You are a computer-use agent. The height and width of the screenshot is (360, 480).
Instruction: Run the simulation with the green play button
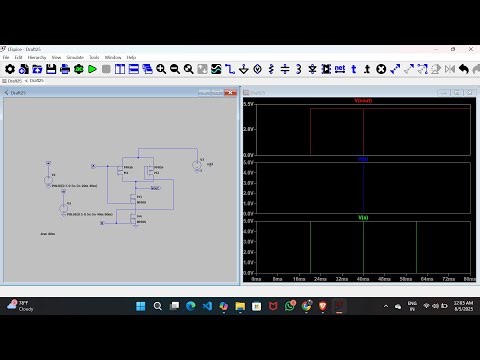pos(92,69)
